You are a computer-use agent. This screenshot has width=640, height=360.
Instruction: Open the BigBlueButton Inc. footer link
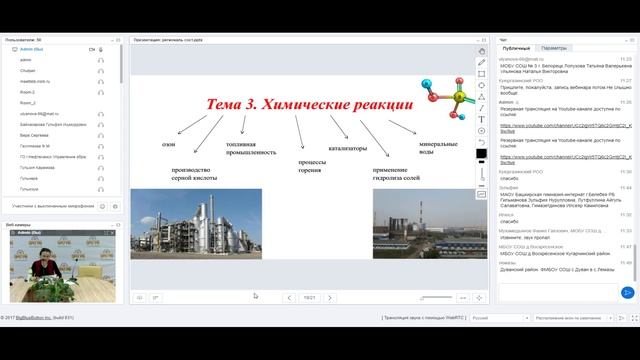33,318
